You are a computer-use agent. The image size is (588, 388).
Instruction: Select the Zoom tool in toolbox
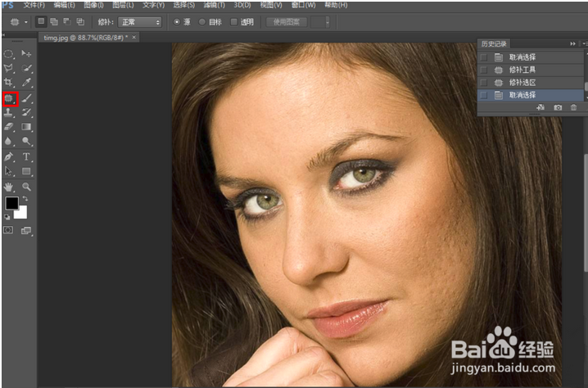pyautogui.click(x=26, y=187)
